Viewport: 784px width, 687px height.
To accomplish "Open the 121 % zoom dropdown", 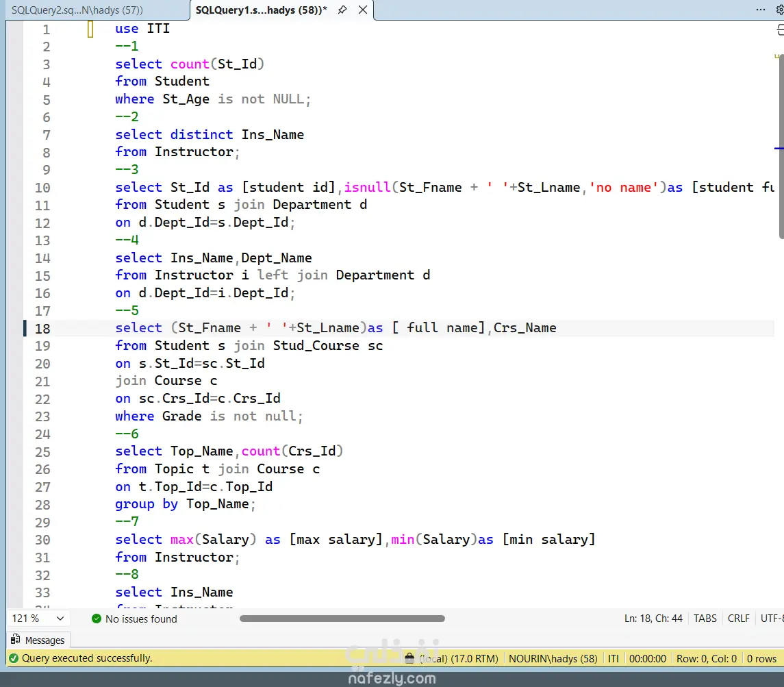I will (38, 619).
